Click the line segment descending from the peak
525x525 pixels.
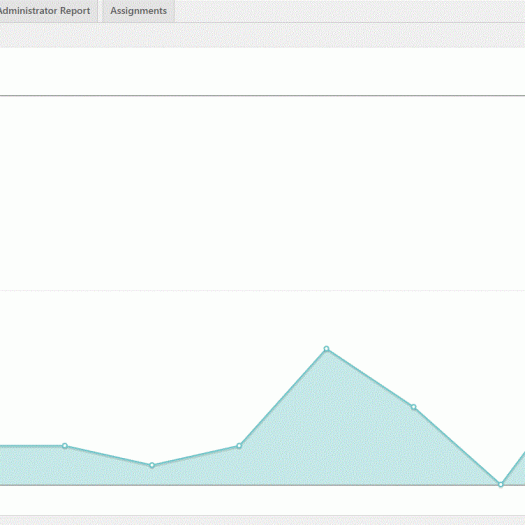pyautogui.click(x=370, y=378)
